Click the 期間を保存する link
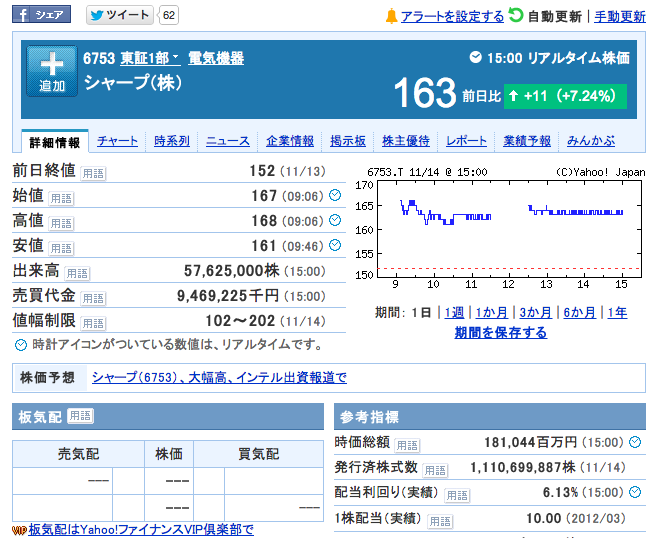The height and width of the screenshot is (538, 650). tap(501, 332)
